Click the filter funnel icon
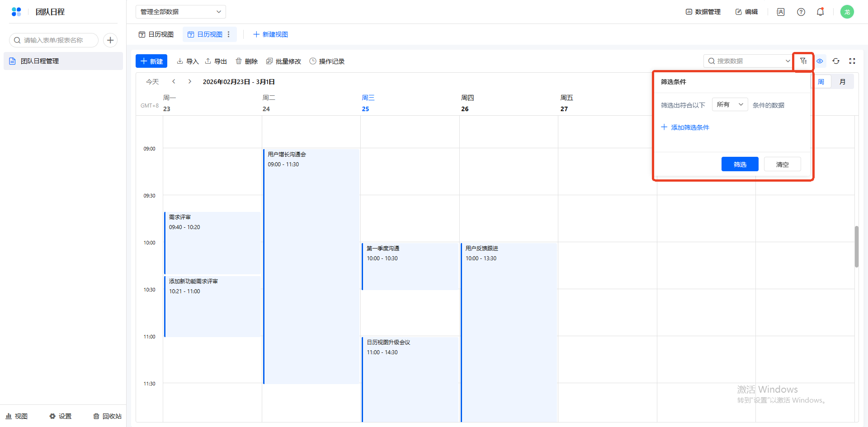Viewport: 868px width, 427px height. (x=803, y=61)
